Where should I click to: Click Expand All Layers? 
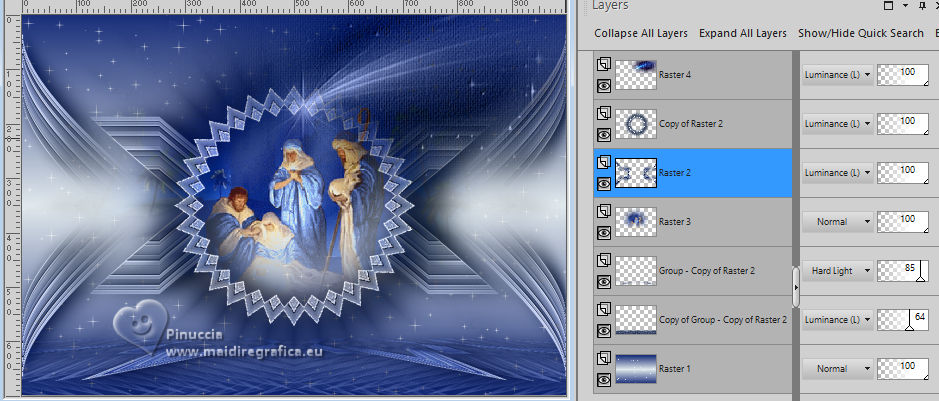click(743, 34)
